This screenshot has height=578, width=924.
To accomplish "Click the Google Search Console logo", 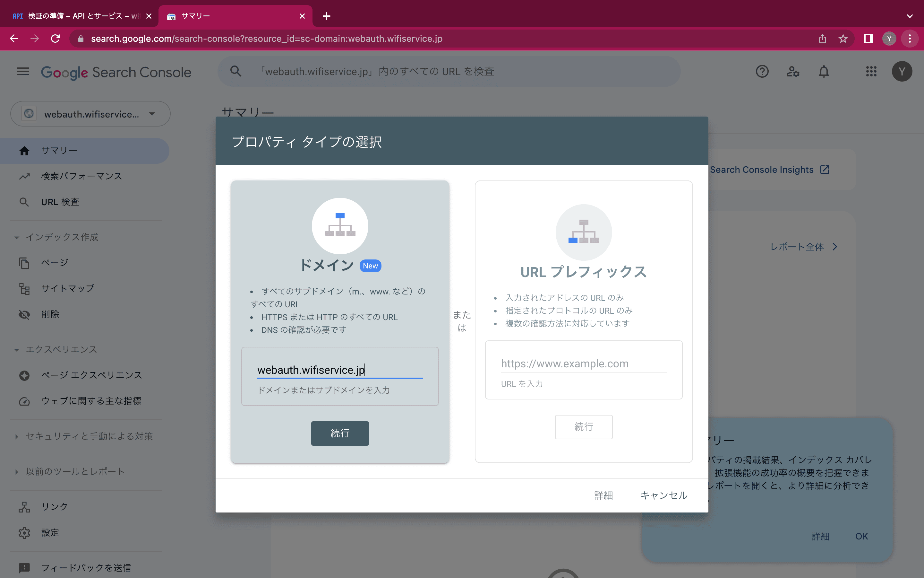I will (116, 72).
